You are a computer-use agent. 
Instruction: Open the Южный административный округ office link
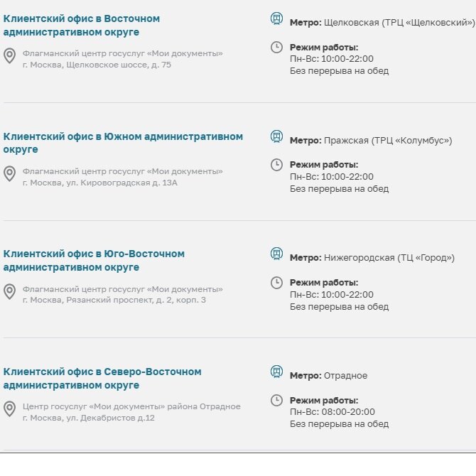123,143
